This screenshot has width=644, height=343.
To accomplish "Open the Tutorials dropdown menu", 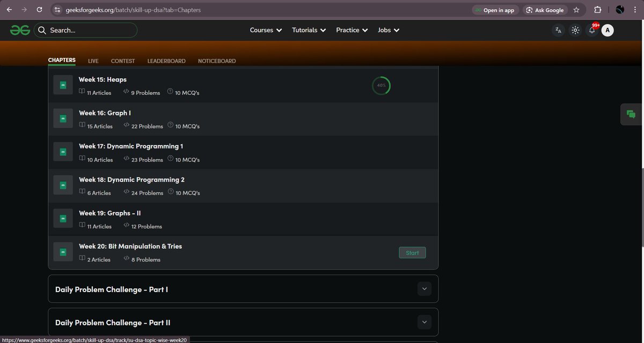I will [309, 31].
